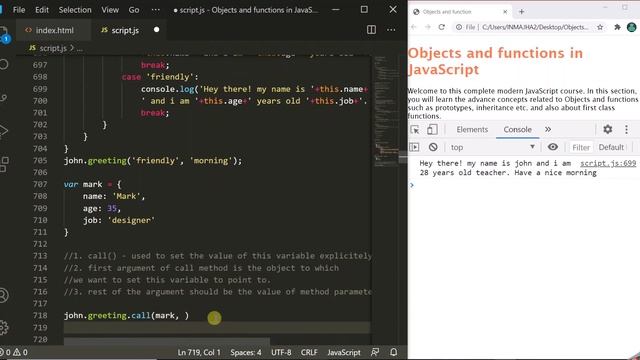
Task: Switch to the Elements DevTools tab
Action: [472, 129]
